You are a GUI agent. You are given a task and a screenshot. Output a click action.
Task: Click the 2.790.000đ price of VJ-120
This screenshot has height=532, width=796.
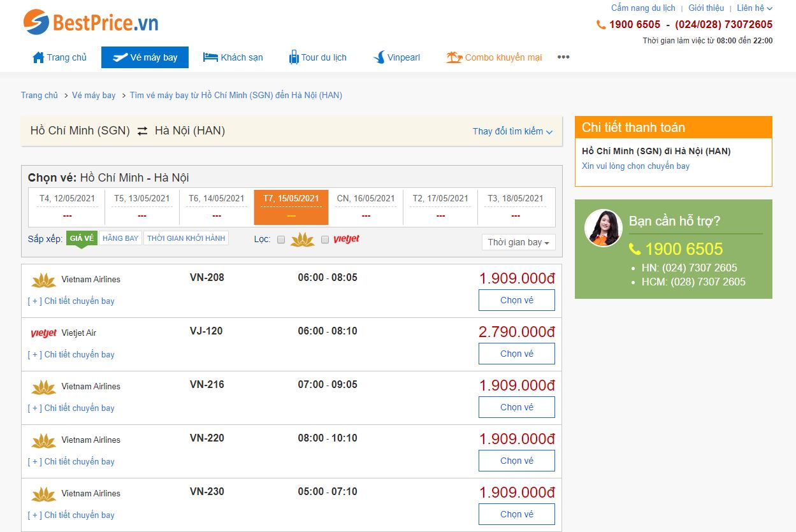tap(517, 332)
